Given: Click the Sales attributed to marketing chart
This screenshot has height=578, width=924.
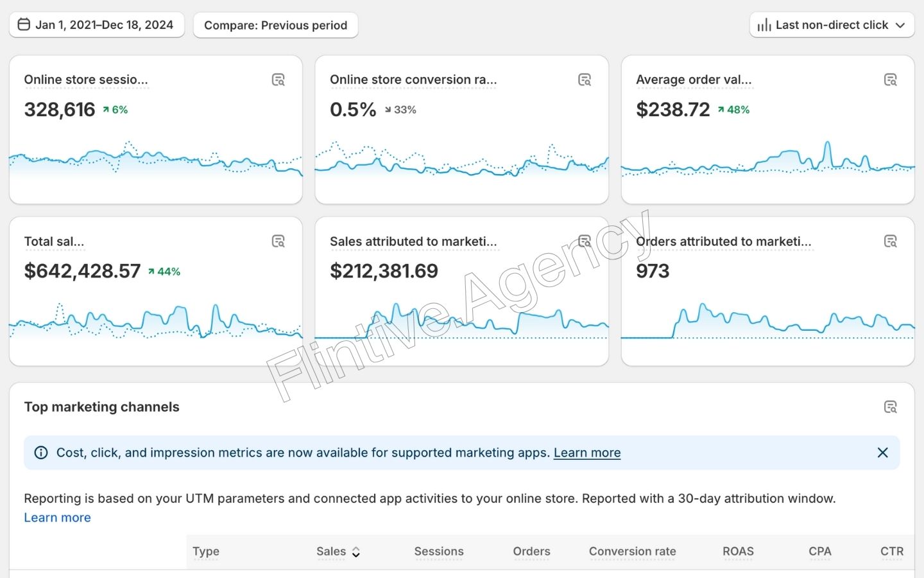Looking at the screenshot, I should pyautogui.click(x=461, y=321).
